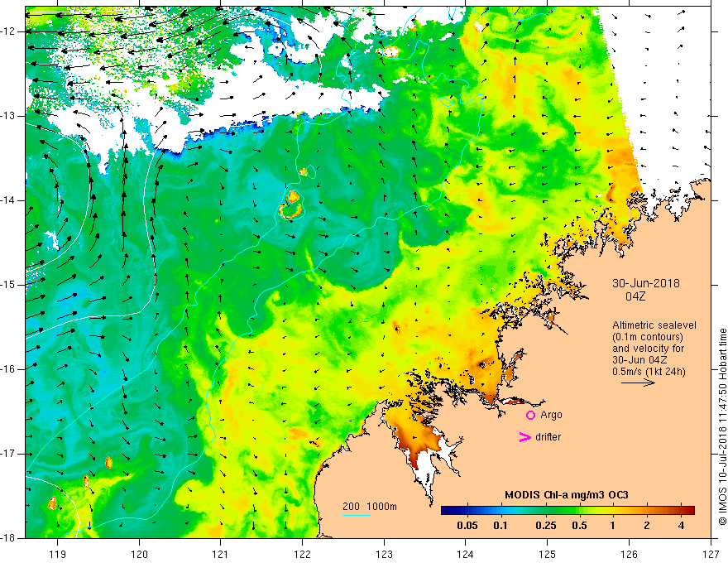728x563 pixels.
Task: Click the '(0.1m contours)' text
Action: pos(647,337)
